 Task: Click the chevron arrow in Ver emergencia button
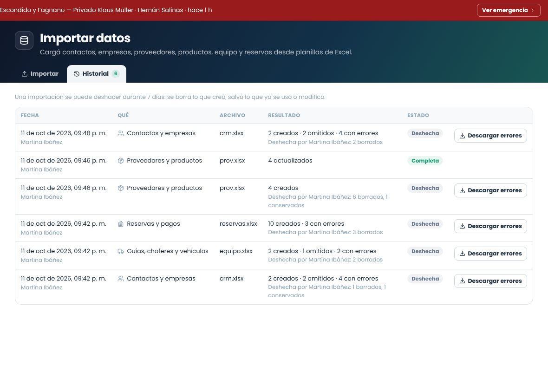coord(533,10)
